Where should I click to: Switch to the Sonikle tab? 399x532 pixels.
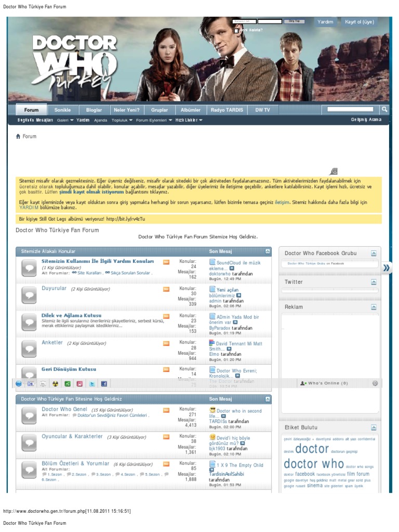click(62, 110)
